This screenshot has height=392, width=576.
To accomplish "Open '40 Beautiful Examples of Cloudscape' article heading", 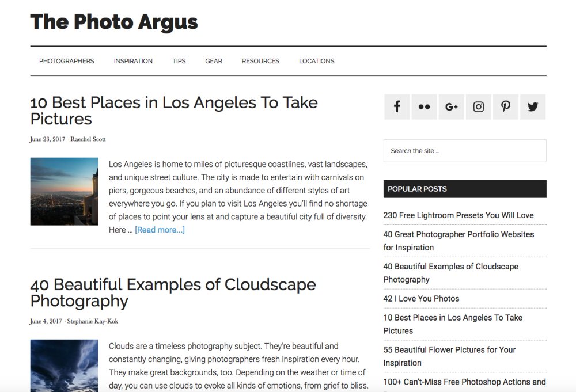I will pos(173,292).
